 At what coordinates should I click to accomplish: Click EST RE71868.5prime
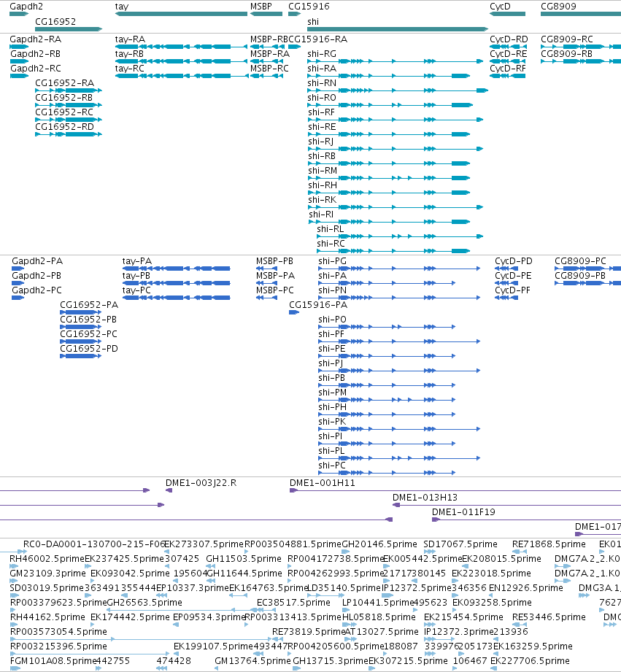pyautogui.click(x=549, y=544)
